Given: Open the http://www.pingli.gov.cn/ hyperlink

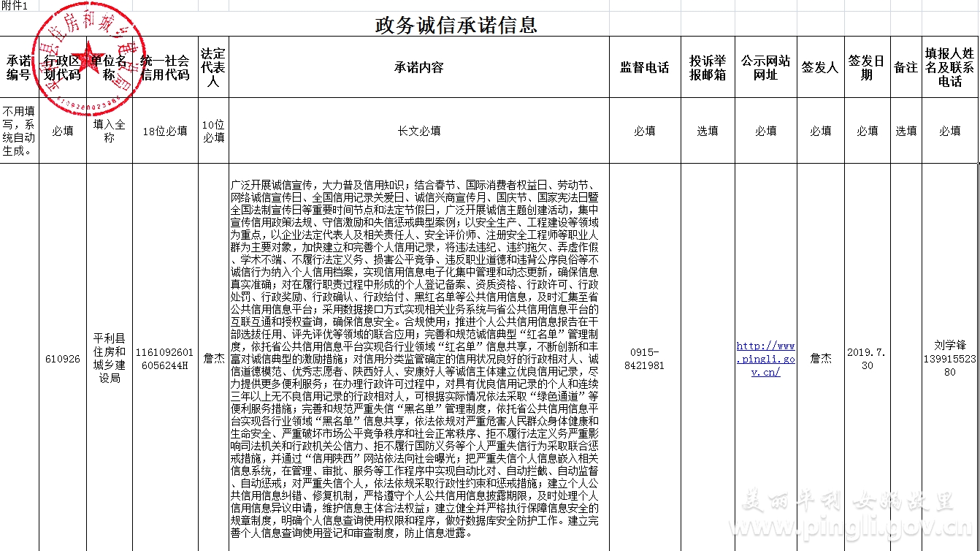Looking at the screenshot, I should tap(765, 359).
